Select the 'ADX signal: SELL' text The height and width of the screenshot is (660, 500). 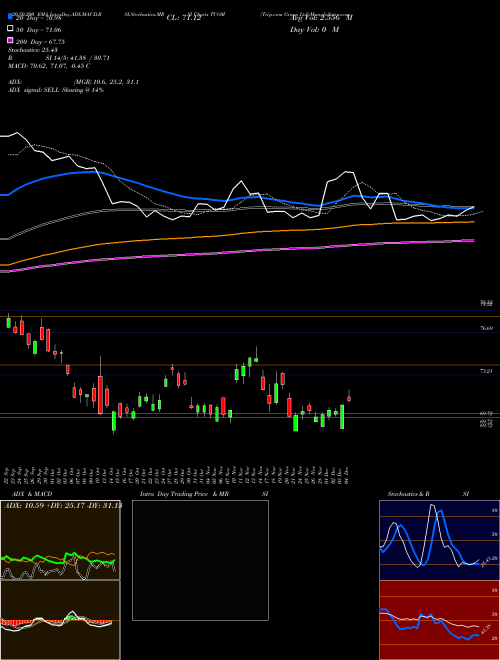34,90
